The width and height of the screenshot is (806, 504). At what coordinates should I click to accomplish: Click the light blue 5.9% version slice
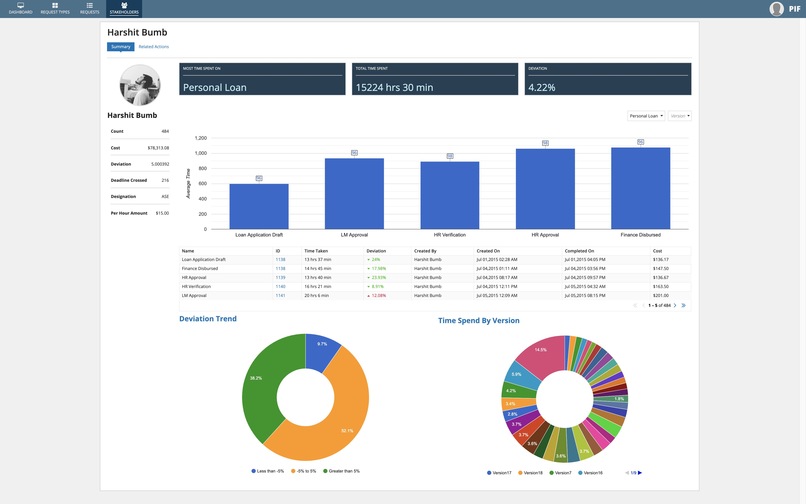(520, 375)
